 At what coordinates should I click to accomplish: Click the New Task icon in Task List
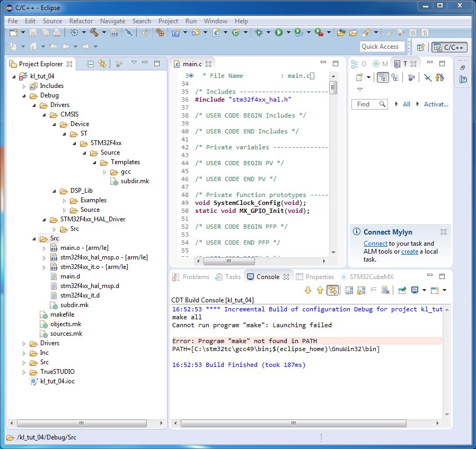359,77
